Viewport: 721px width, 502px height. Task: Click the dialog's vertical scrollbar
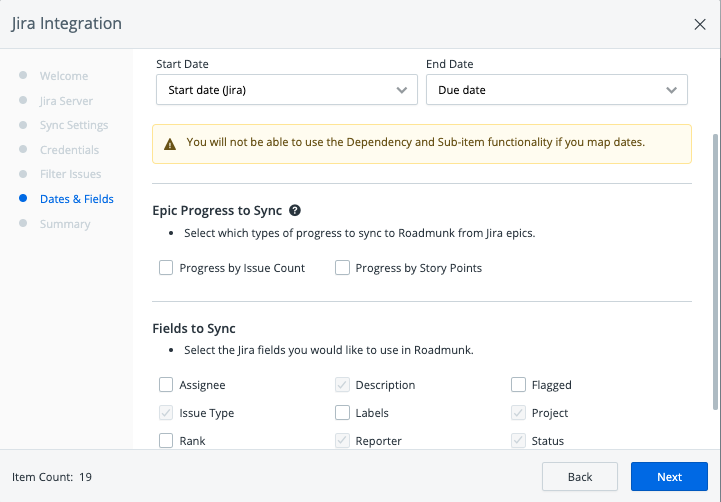tap(715, 271)
